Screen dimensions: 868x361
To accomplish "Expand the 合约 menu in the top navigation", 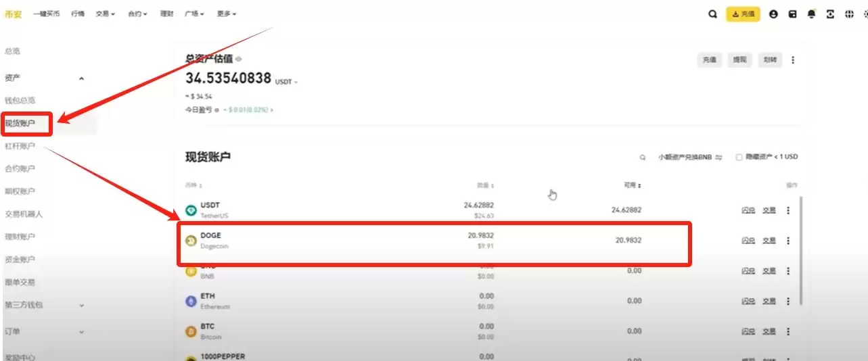I will (137, 14).
